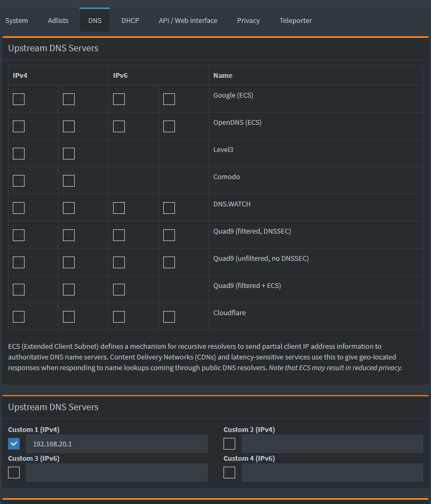Check first IPv6 box for OpenDNS (ECS)
431x504 pixels.
tap(119, 126)
